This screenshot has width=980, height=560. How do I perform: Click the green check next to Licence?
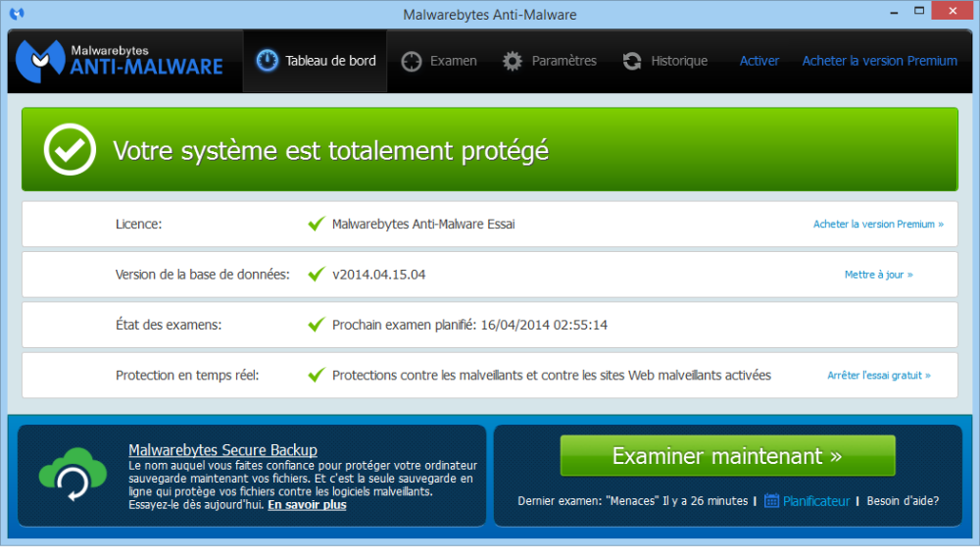click(x=317, y=224)
